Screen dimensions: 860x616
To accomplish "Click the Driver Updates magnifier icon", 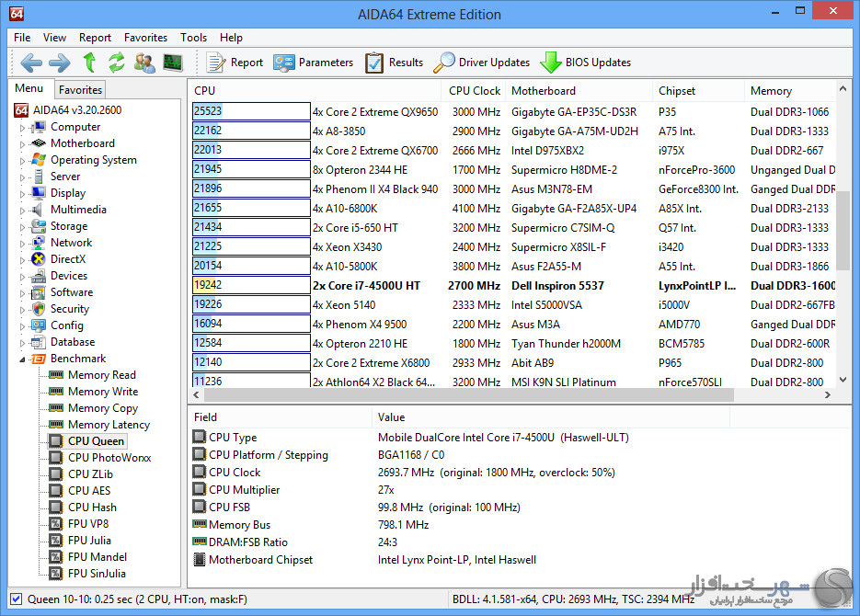I will coord(444,63).
